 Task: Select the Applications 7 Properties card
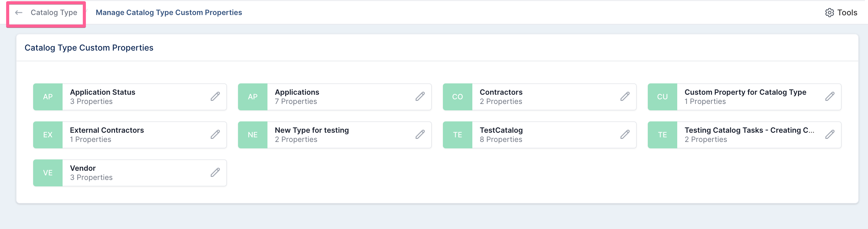(x=335, y=97)
